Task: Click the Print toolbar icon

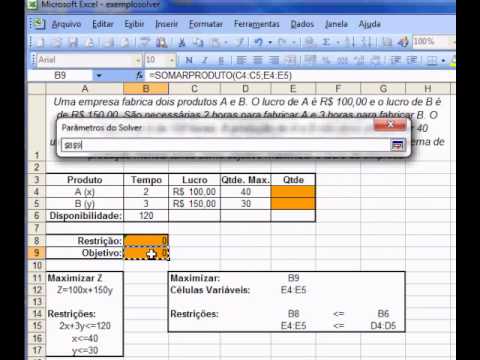Action: click(x=108, y=42)
